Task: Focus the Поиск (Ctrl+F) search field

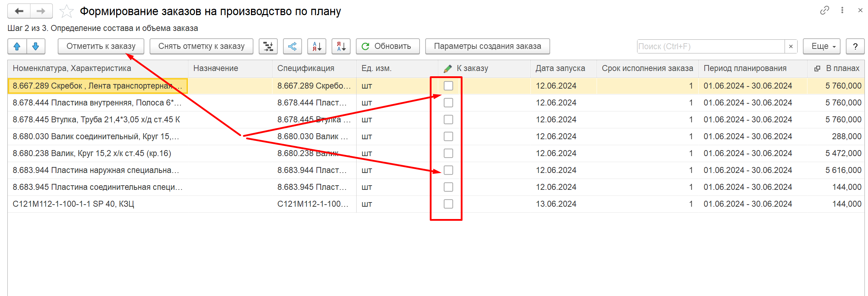Action: [x=711, y=46]
